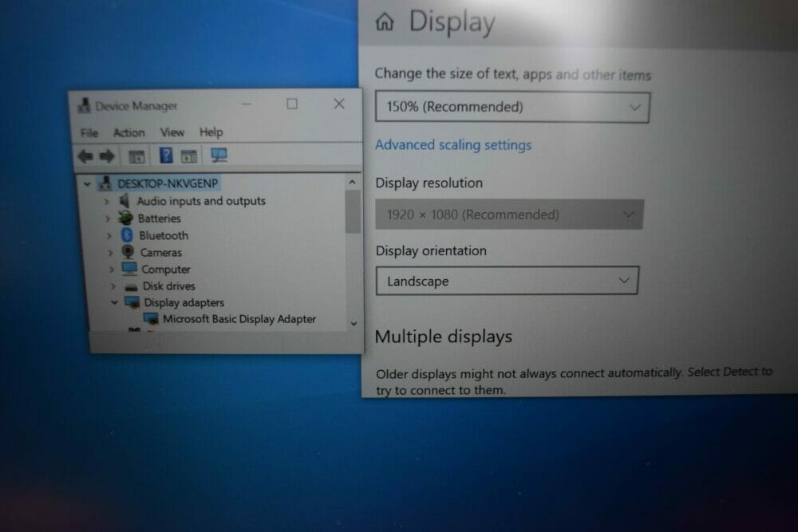
Task: Open the Landscape orientation dropdown
Action: click(x=507, y=281)
